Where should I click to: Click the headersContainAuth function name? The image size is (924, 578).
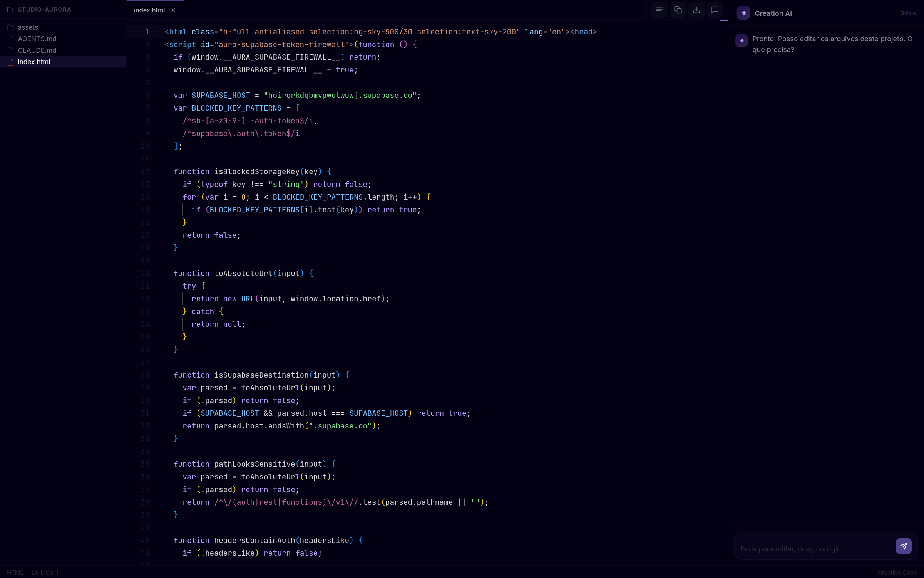254,541
